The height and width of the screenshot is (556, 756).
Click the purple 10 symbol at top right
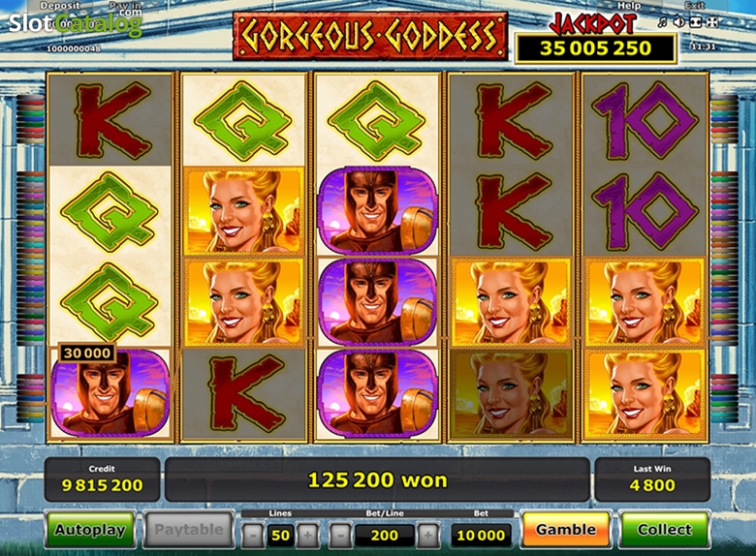coord(645,120)
